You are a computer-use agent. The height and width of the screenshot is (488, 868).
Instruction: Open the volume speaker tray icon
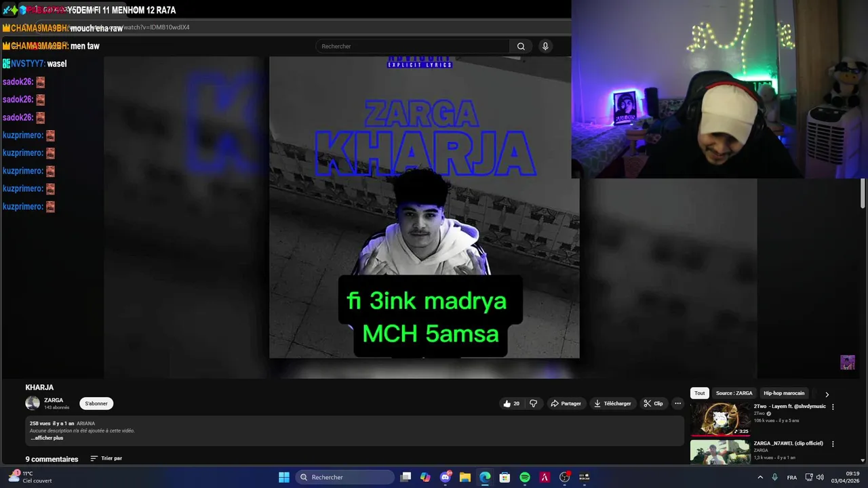tap(820, 477)
